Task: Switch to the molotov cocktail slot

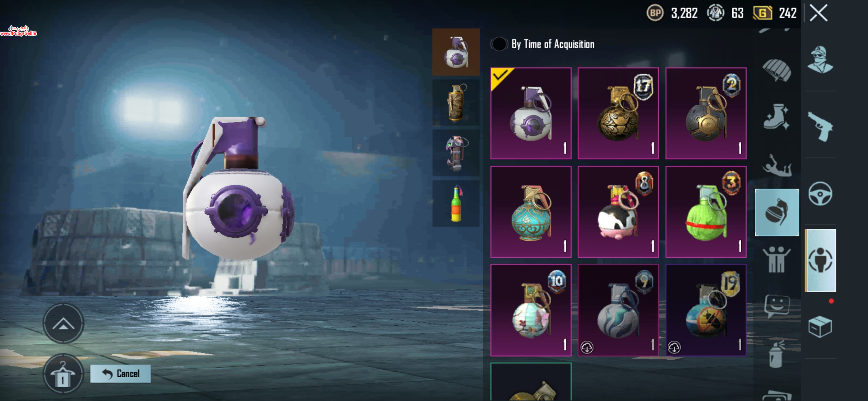Action: [x=456, y=203]
